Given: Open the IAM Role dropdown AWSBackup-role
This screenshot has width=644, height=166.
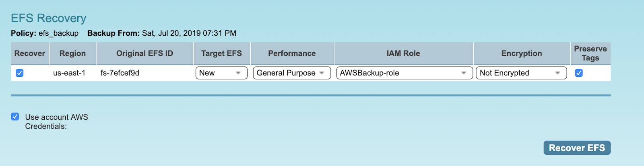Looking at the screenshot, I should coord(404,73).
